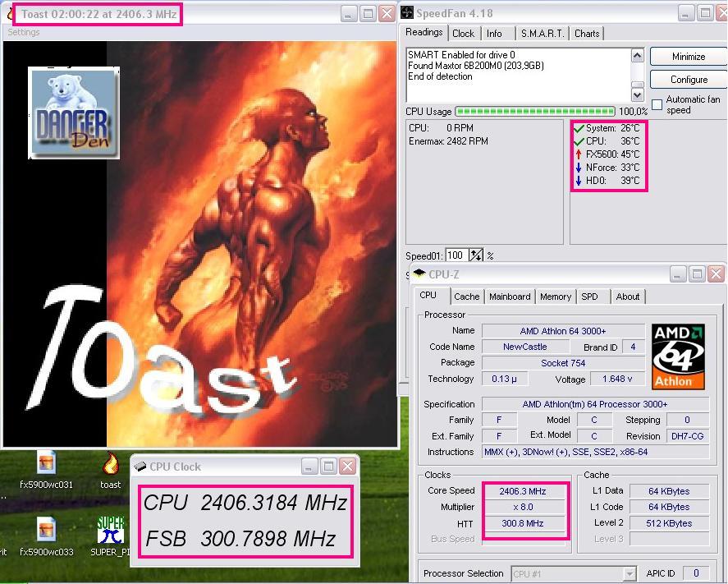Click the SpeedFan title bar fan icon
728x584 pixels.
407,12
